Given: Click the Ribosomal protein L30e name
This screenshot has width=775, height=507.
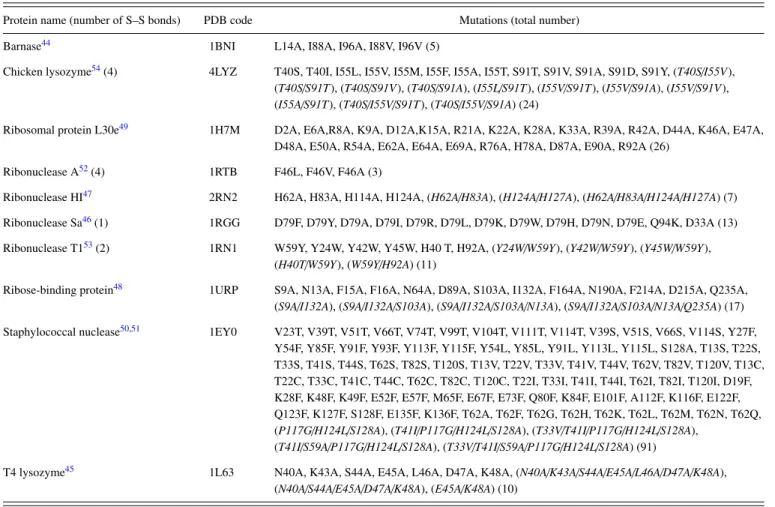Looking at the screenshot, I should (x=61, y=130).
